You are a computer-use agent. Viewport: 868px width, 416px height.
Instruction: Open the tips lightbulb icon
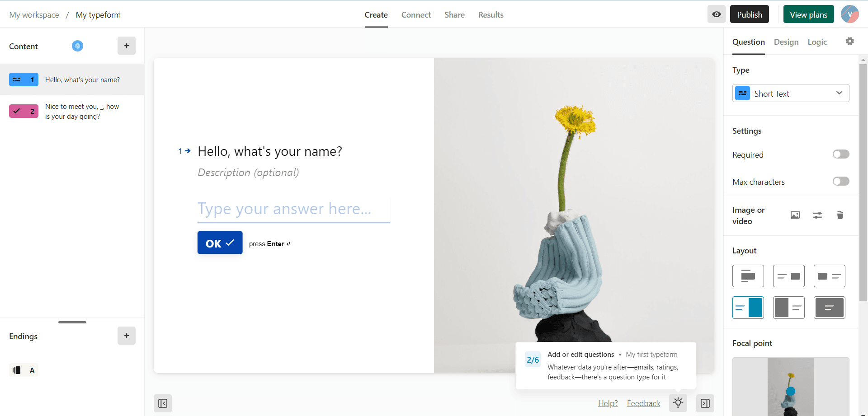pos(678,402)
